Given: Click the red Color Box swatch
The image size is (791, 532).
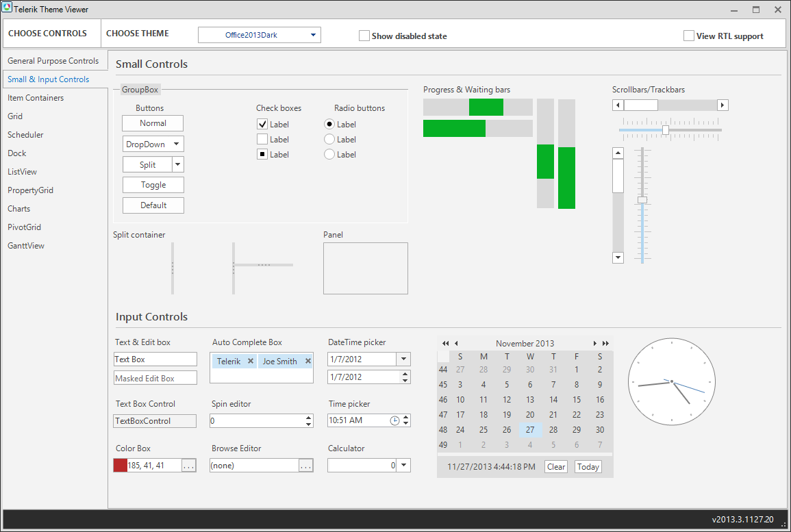Looking at the screenshot, I should (x=121, y=466).
